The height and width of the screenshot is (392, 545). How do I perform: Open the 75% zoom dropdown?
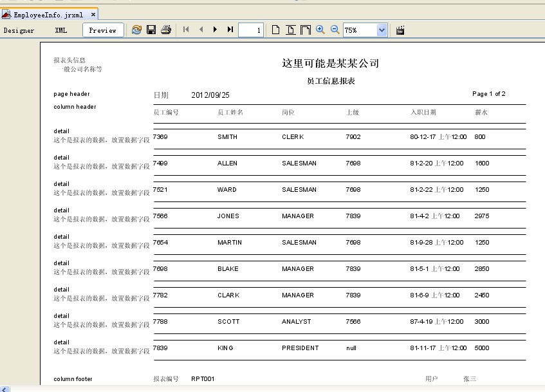382,30
